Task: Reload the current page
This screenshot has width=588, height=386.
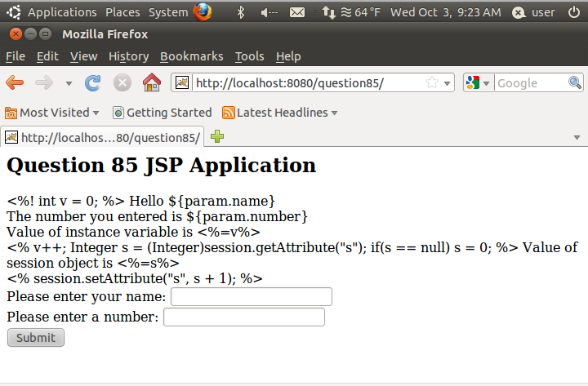Action: [x=93, y=82]
